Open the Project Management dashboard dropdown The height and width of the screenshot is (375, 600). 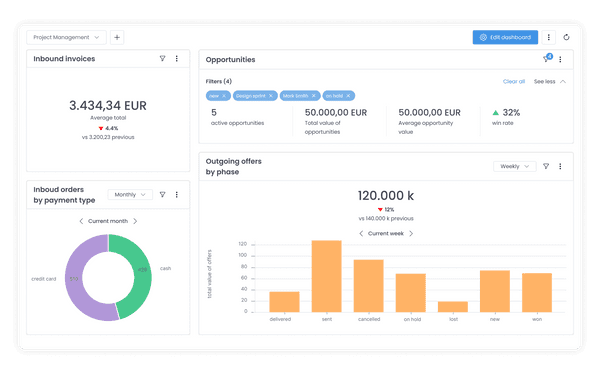[66, 38]
